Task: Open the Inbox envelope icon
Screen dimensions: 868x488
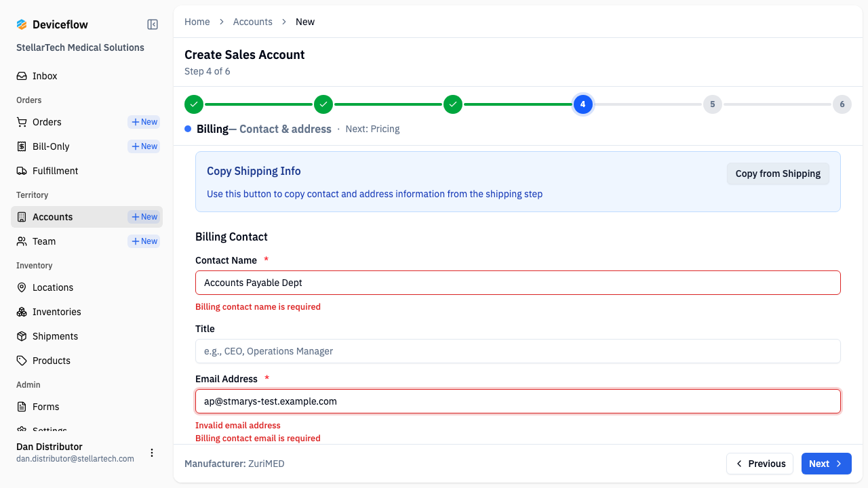Action: point(22,76)
